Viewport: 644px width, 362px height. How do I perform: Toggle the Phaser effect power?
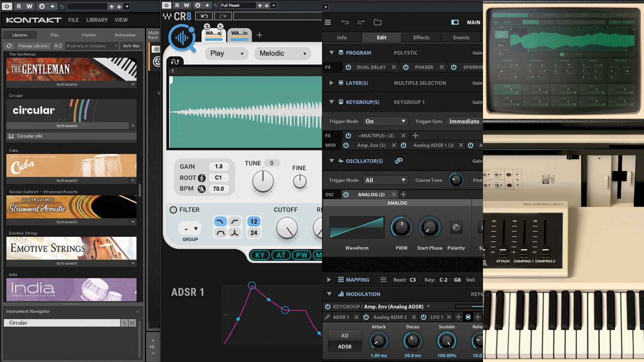(x=406, y=67)
